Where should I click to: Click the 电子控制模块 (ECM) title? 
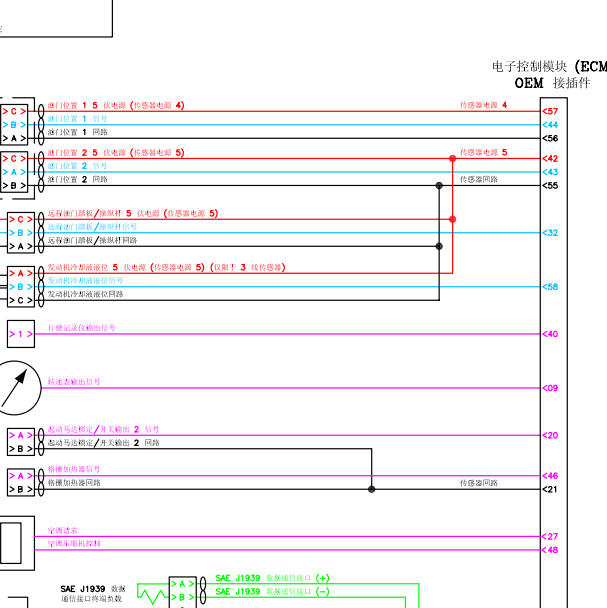[x=549, y=67]
